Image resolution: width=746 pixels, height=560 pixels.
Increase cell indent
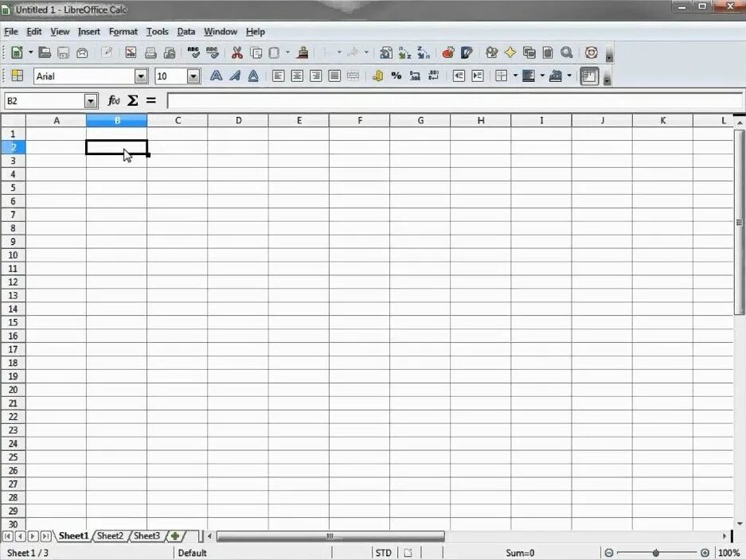click(x=477, y=76)
